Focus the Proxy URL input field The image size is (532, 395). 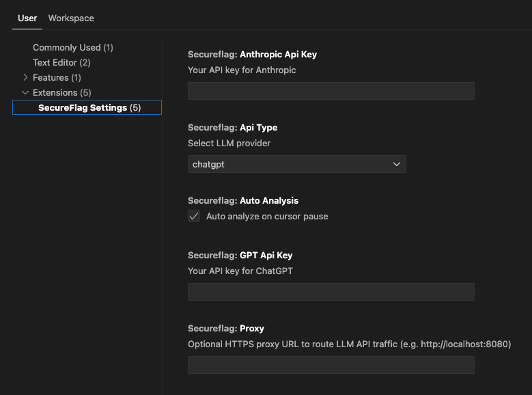pyautogui.click(x=331, y=365)
